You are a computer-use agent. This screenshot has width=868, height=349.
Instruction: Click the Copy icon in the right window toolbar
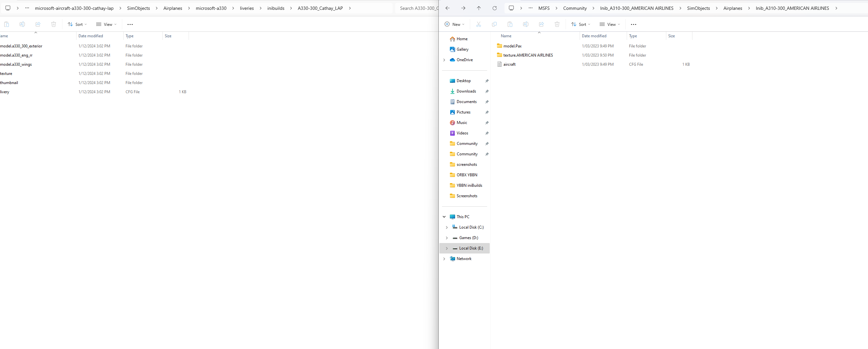point(494,24)
